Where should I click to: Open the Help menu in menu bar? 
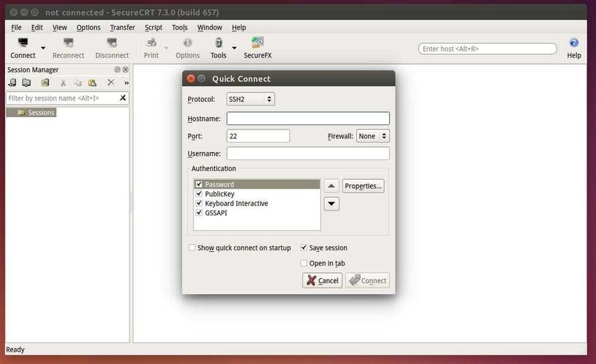[x=239, y=28]
